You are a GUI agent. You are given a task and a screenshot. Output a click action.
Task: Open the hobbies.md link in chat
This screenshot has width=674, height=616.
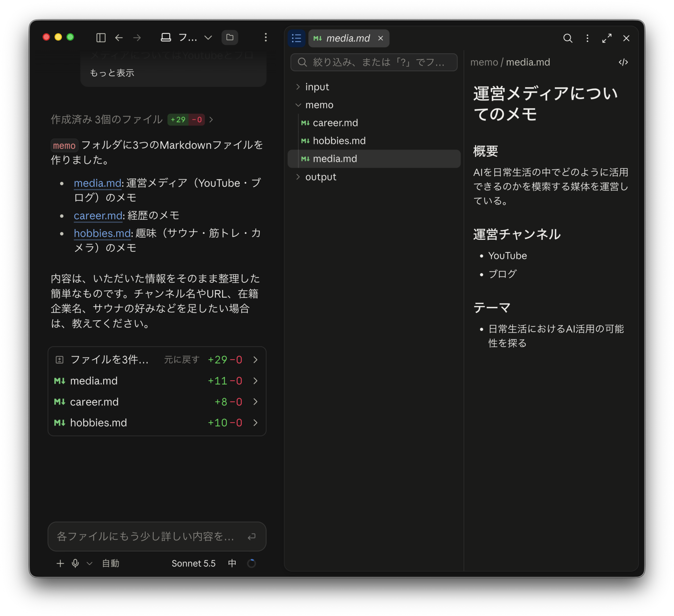coord(102,233)
